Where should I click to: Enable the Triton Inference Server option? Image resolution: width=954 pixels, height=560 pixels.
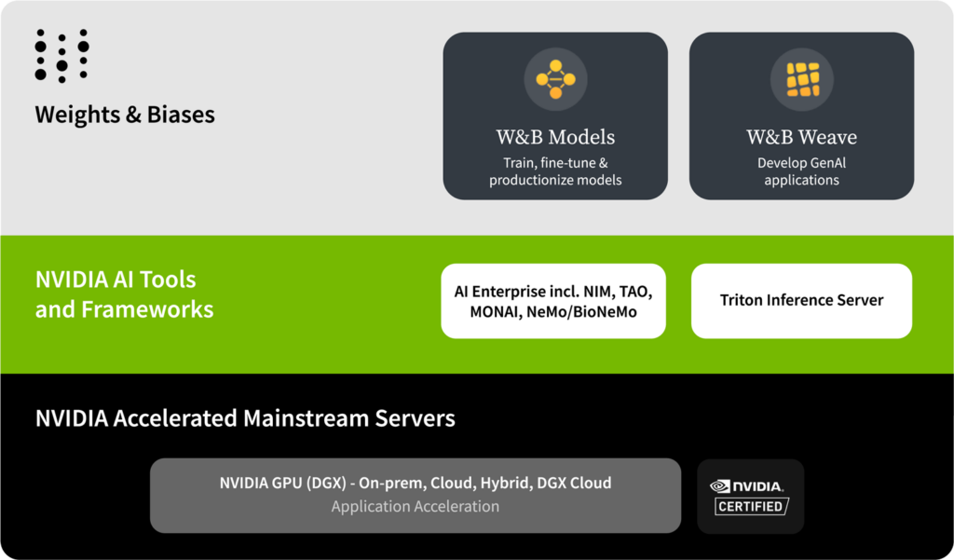point(801,300)
